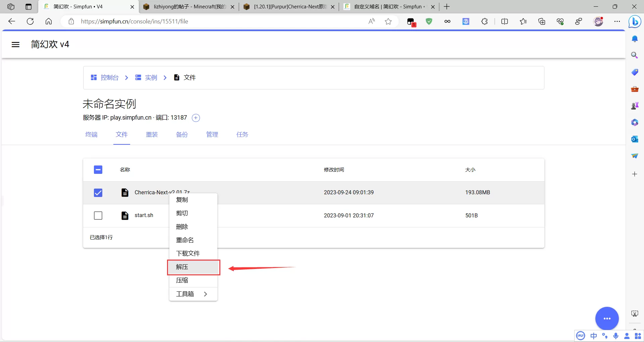Check the start.sh file checkbox
This screenshot has width=644, height=342.
point(98,215)
